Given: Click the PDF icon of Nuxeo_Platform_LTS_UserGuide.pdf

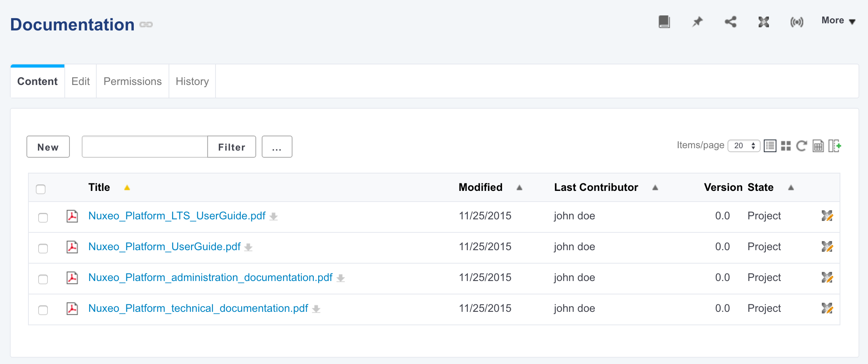Looking at the screenshot, I should (72, 216).
